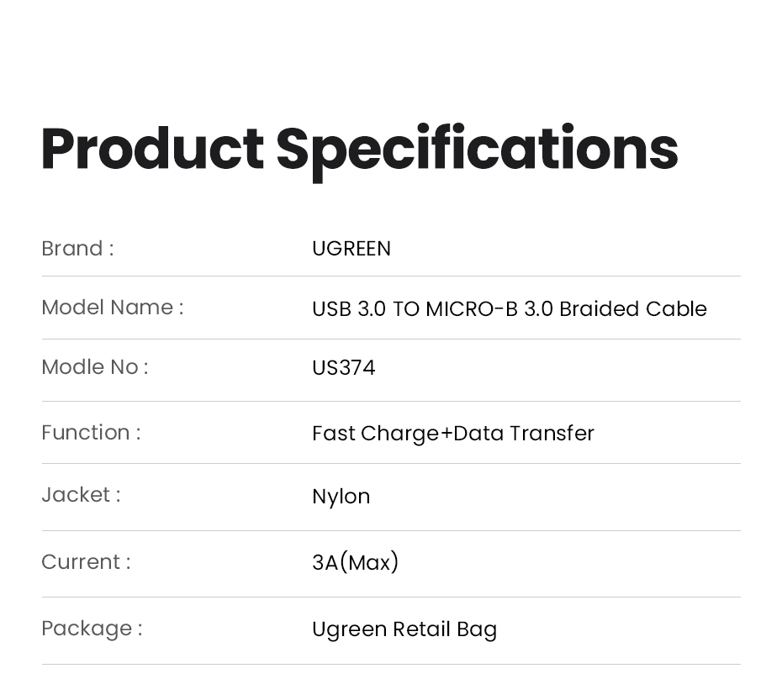This screenshot has height=700, width=782.
Task: Select the Brand label
Action: (78, 248)
